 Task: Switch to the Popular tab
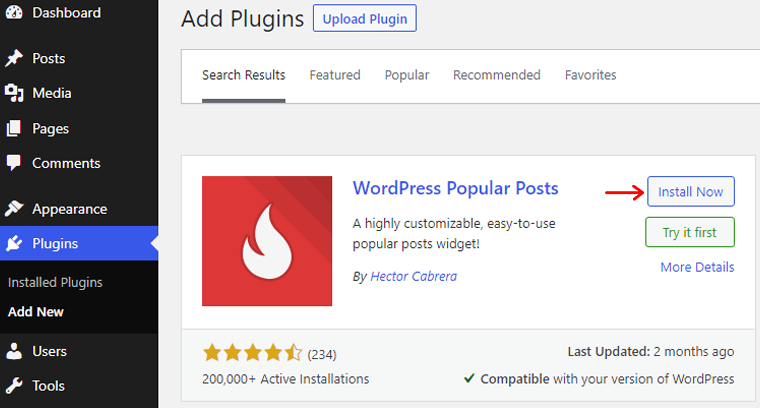[407, 75]
